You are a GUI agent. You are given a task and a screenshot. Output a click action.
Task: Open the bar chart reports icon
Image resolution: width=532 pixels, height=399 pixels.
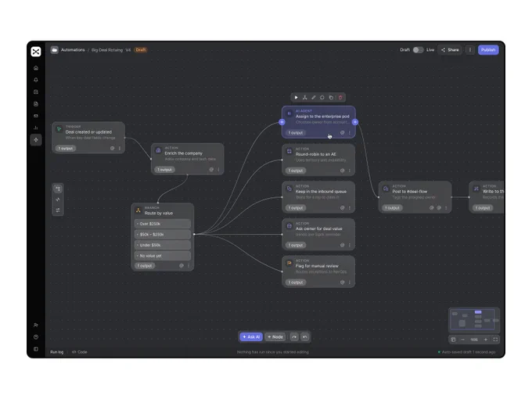click(x=36, y=128)
